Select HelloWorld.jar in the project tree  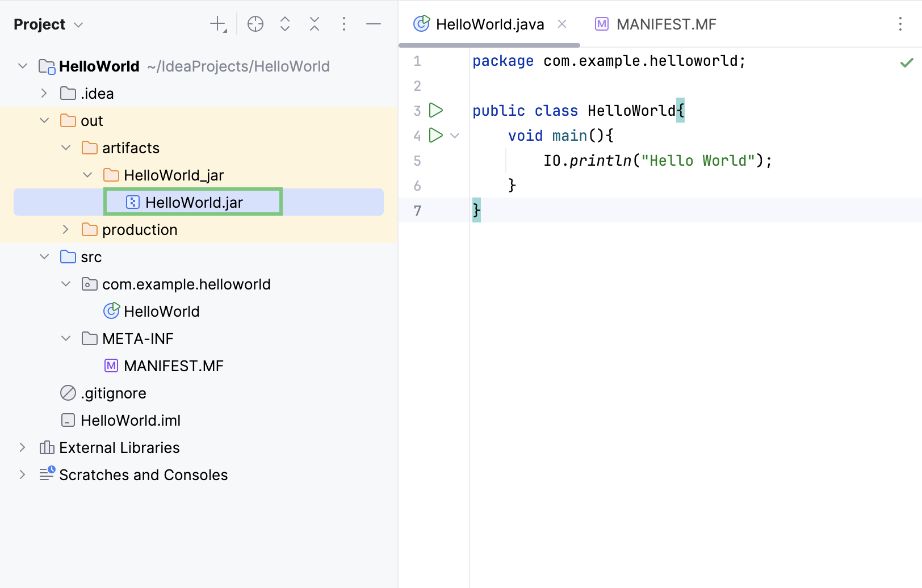pyautogui.click(x=193, y=203)
